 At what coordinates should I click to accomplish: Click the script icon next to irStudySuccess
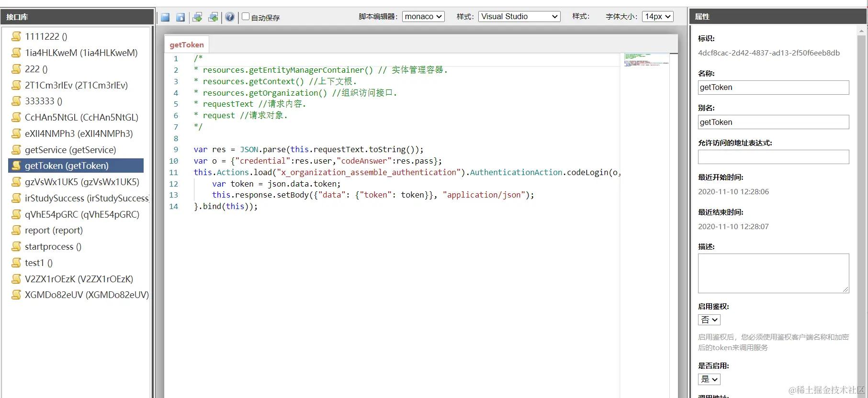(16, 198)
